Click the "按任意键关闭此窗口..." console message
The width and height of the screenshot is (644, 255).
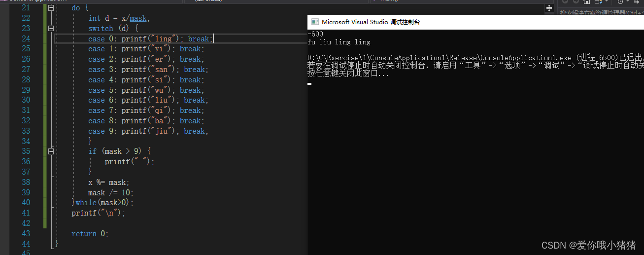[x=348, y=73]
